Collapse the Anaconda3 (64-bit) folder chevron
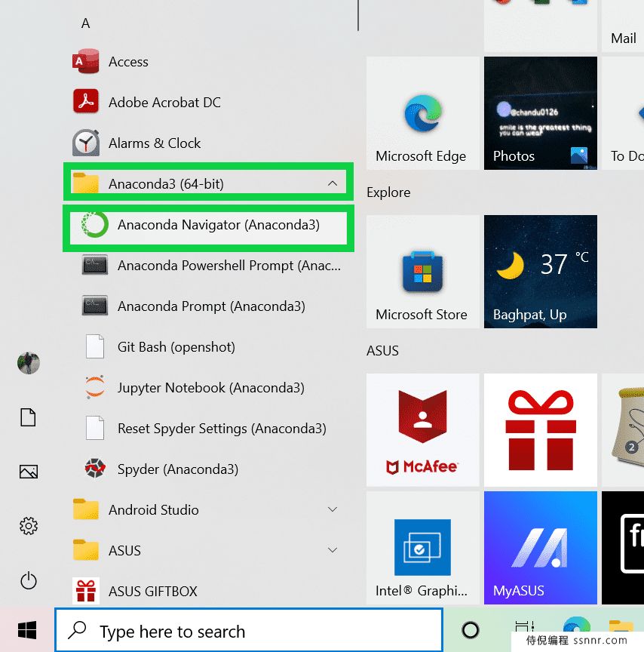 [x=333, y=183]
